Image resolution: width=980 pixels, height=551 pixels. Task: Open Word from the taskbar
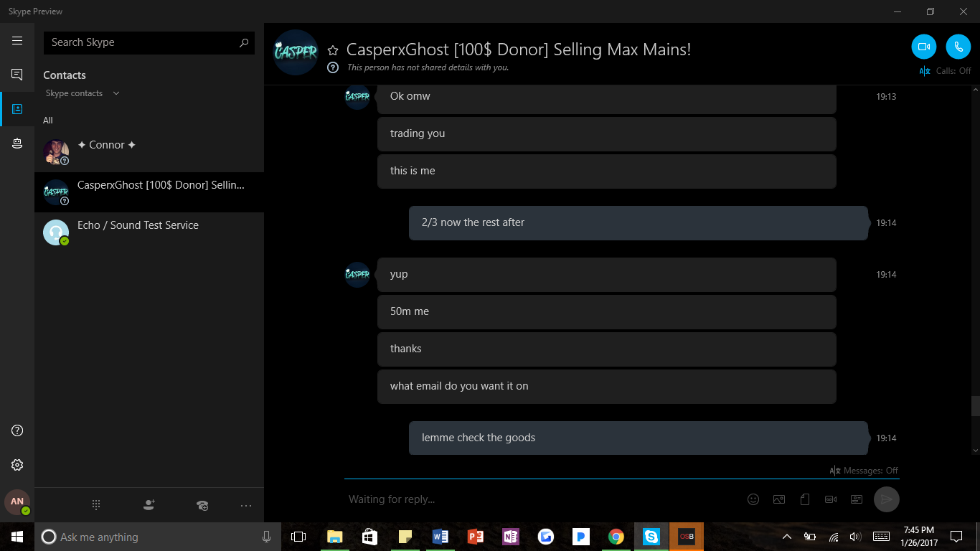point(440,537)
